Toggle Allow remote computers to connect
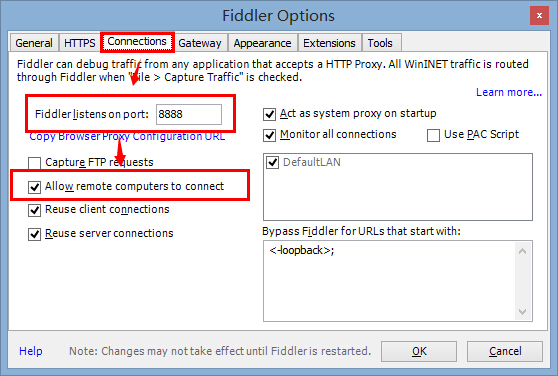 35,187
